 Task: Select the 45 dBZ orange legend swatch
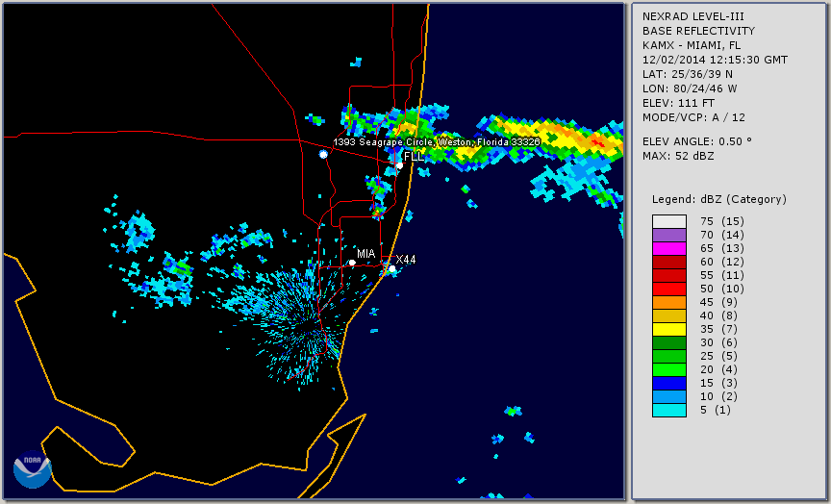coord(668,302)
